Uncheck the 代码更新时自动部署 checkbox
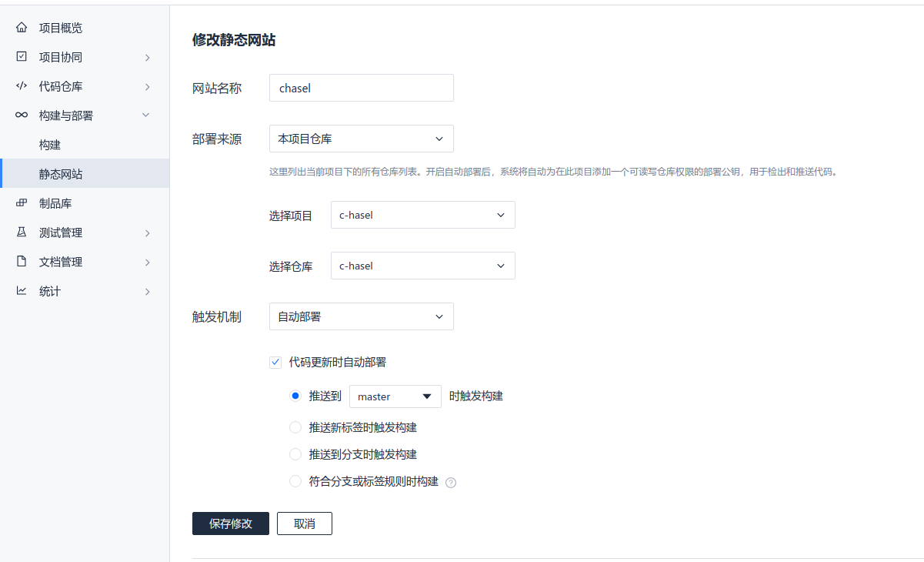Screen dimensions: 924x562 pos(275,362)
